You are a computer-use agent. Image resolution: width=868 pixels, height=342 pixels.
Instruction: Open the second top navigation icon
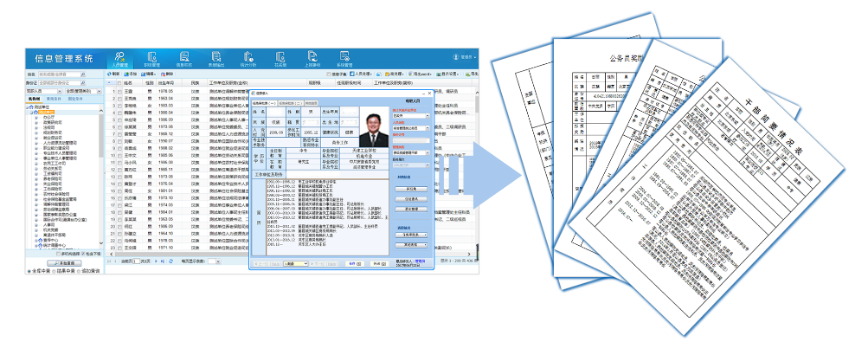[x=151, y=58]
